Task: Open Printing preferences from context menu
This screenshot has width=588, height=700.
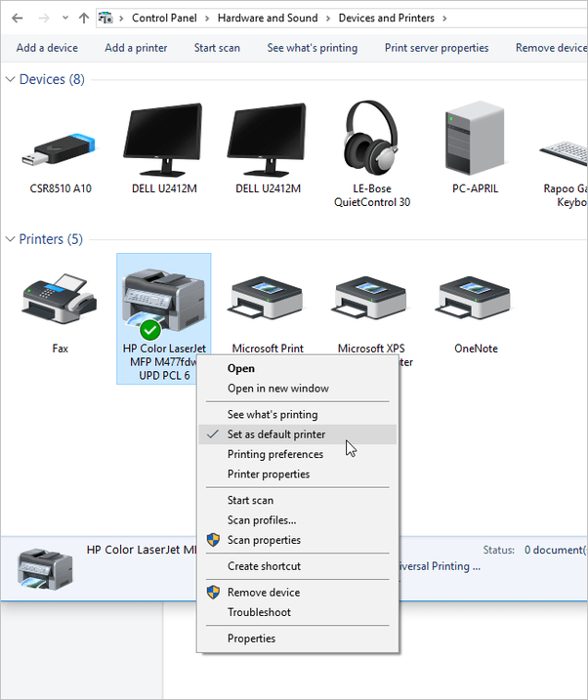Action: [297, 454]
